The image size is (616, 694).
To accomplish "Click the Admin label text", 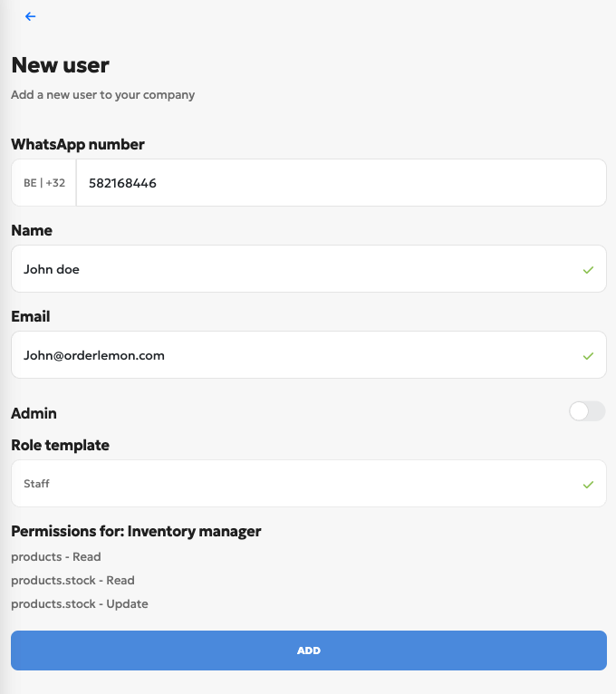I will pyautogui.click(x=34, y=413).
